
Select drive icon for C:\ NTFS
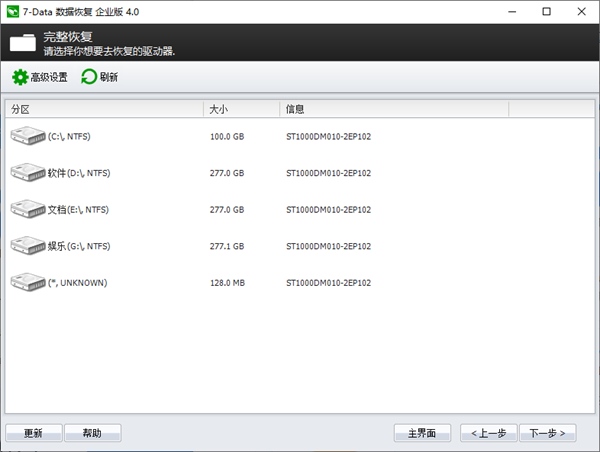pos(28,136)
